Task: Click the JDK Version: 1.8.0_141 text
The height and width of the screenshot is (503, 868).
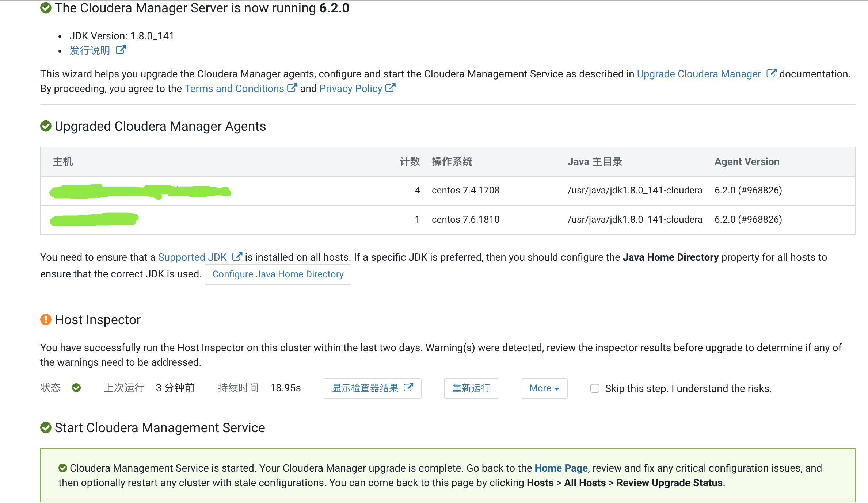Action: [122, 36]
